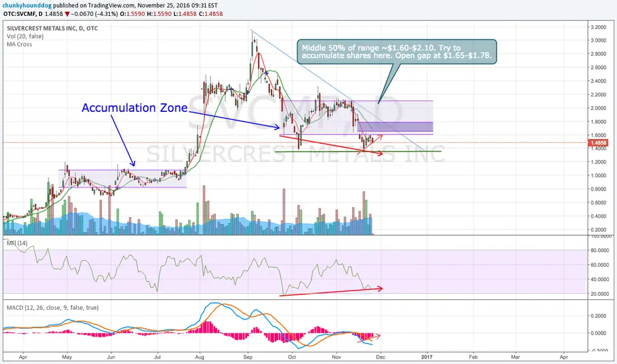Viewport: 617px width, 364px height.
Task: Click the MFI (14) indicator label
Action: click(x=17, y=243)
